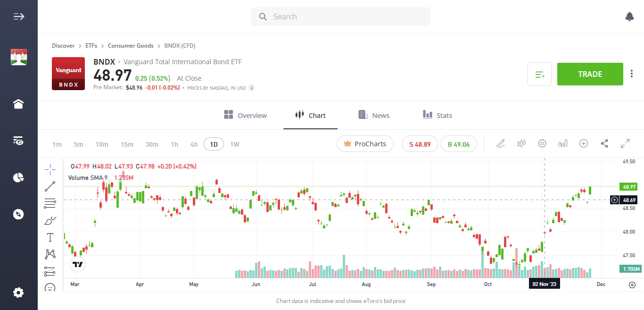Click the green TRADE button
The width and height of the screenshot is (644, 310).
(x=590, y=74)
